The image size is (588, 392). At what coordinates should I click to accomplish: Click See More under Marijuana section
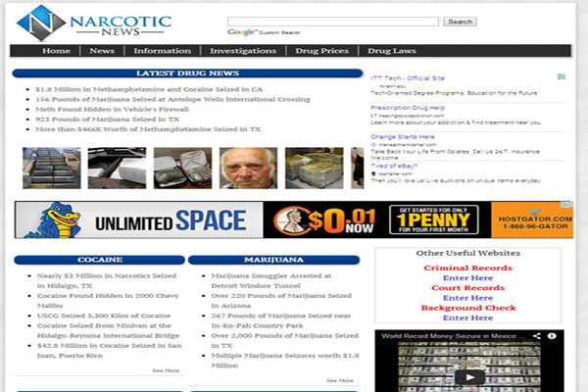pyautogui.click(x=339, y=379)
